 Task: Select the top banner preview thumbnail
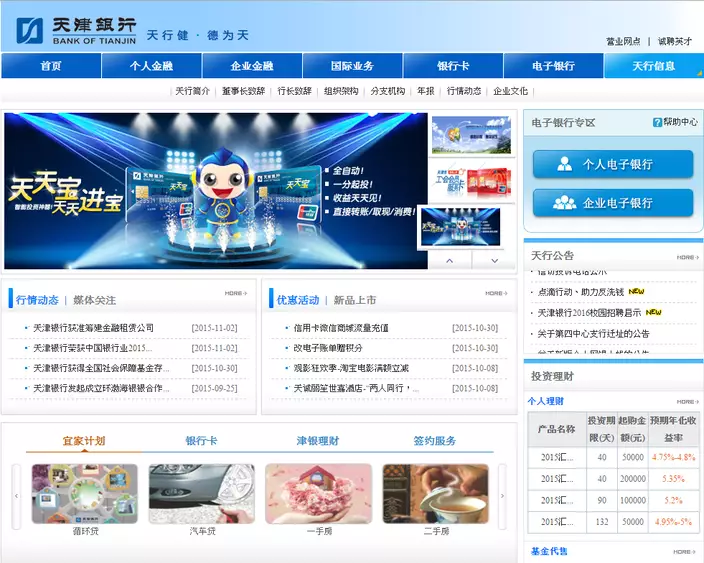(470, 135)
